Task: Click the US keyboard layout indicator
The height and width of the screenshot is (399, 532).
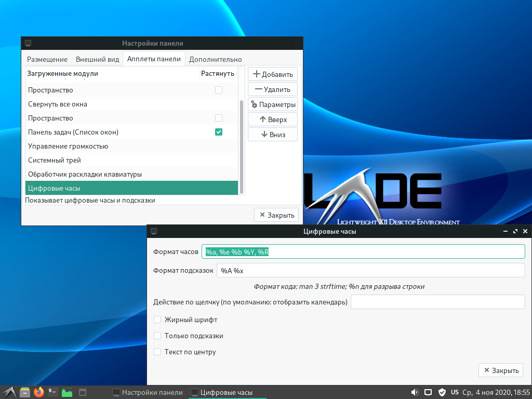Action: (x=455, y=392)
